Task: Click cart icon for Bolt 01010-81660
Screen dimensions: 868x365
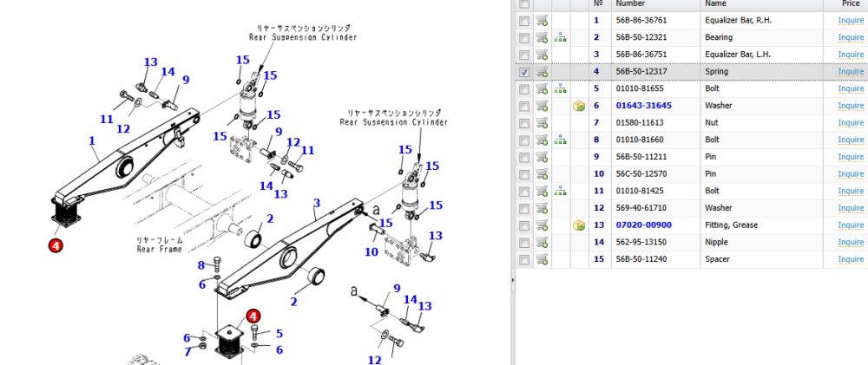Action: [542, 141]
